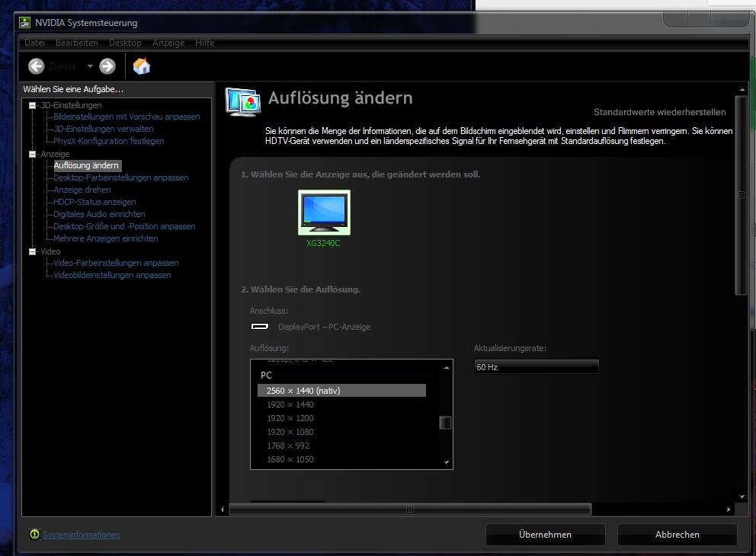Click the 3D-Einstellungen category label
Screen dimensions: 756x556
[x=71, y=105]
